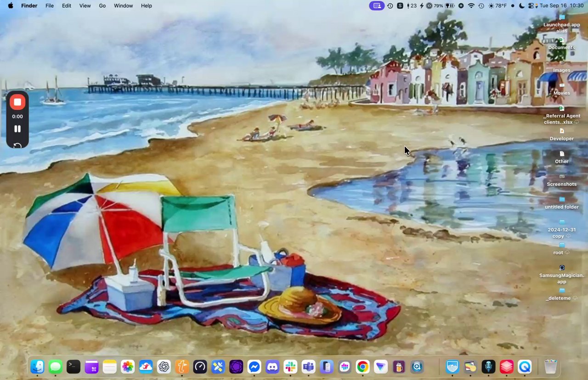Select the Launchpad.app alias desktop icon
This screenshot has height=380, width=588.
562,24
